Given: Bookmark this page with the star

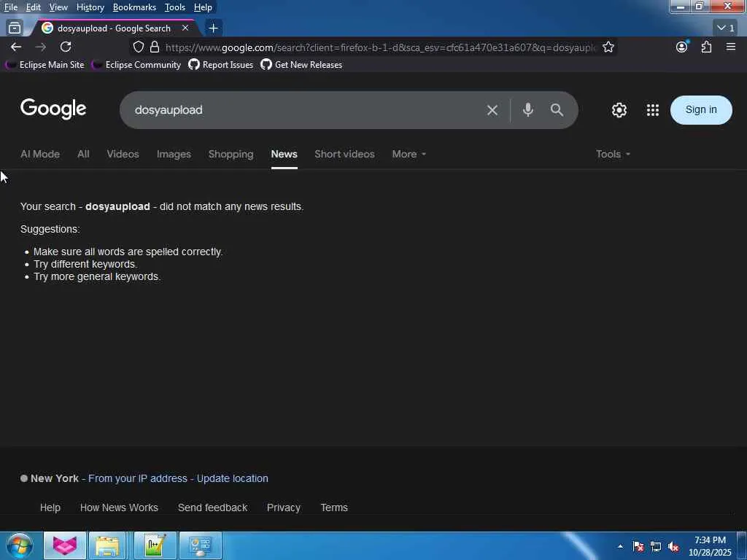Looking at the screenshot, I should pos(608,47).
